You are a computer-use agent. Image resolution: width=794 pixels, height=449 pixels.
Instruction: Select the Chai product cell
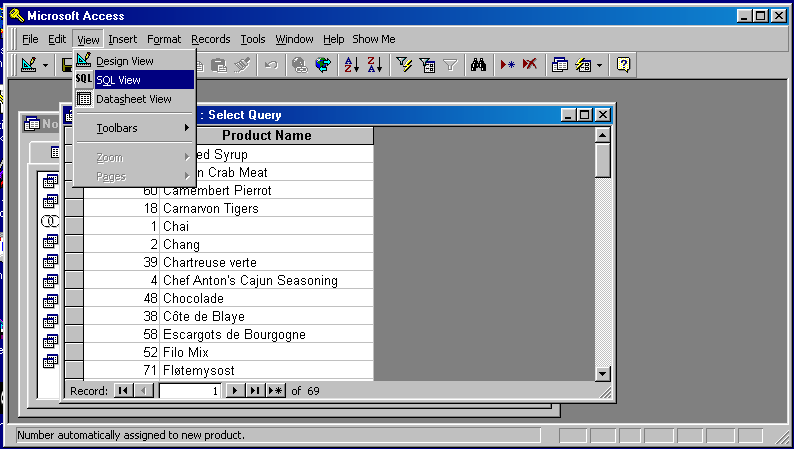click(267, 226)
